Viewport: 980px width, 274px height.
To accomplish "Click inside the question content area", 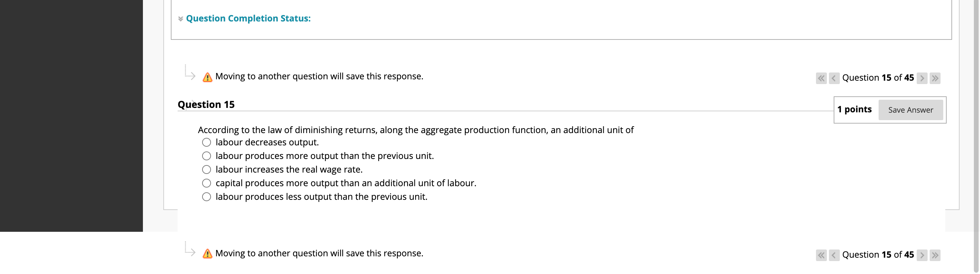I will 415,130.
